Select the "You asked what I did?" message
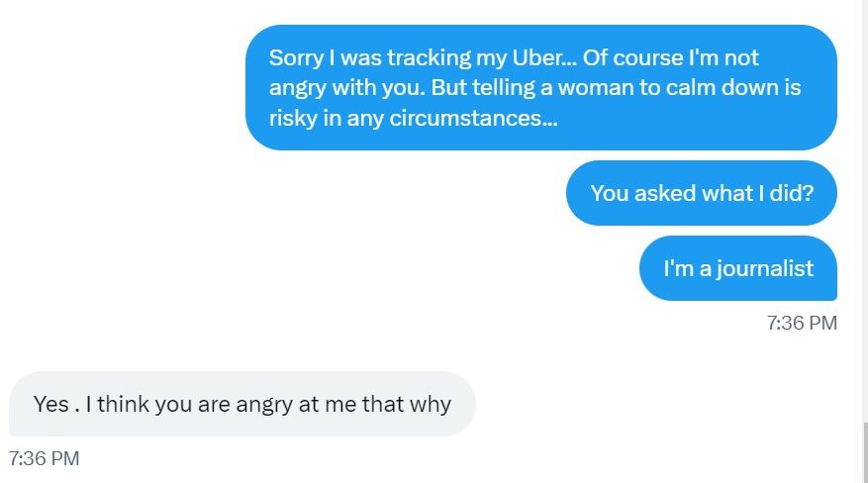Viewport: 868px width, 483px height. (702, 193)
